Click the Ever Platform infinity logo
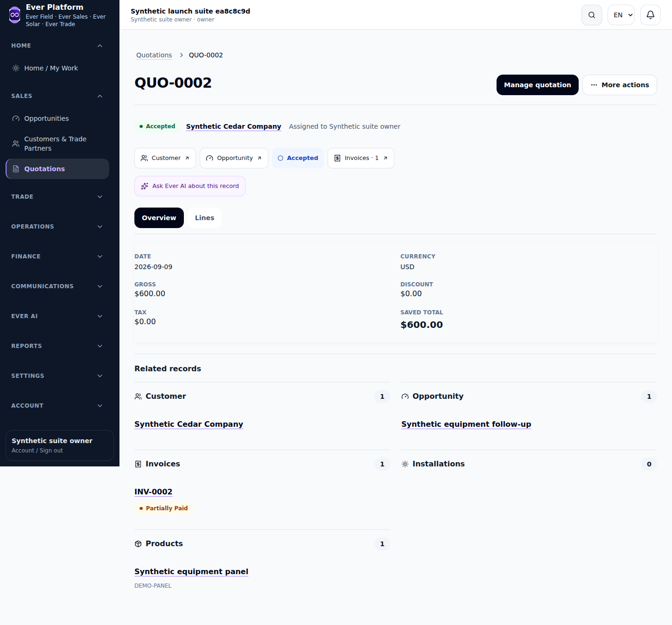This screenshot has width=672, height=625. point(15,15)
